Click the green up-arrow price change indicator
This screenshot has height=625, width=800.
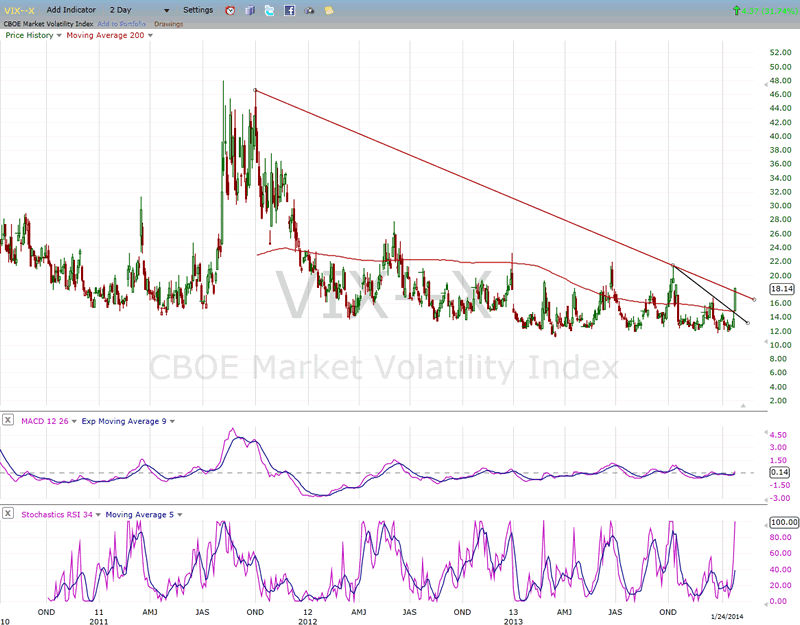pos(736,10)
